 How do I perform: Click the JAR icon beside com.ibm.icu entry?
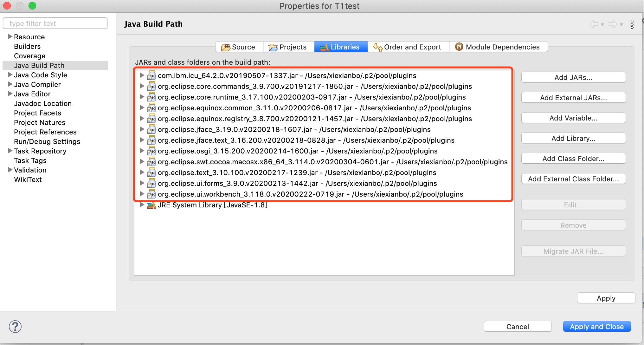152,75
